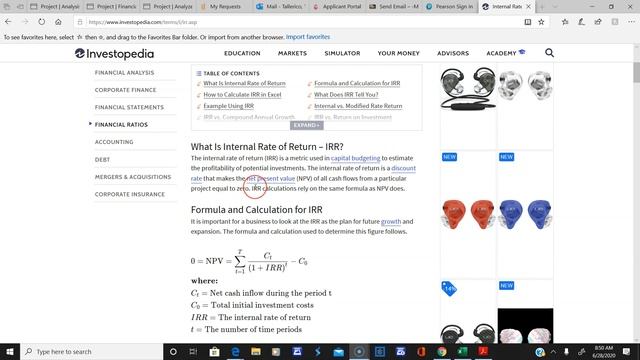640x360 pixels.
Task: Click the browser forward arrow
Action: click(25, 22)
